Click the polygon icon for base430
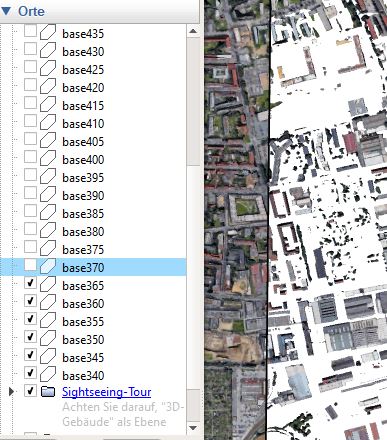Screen dimensions: 387x440 click(x=48, y=50)
